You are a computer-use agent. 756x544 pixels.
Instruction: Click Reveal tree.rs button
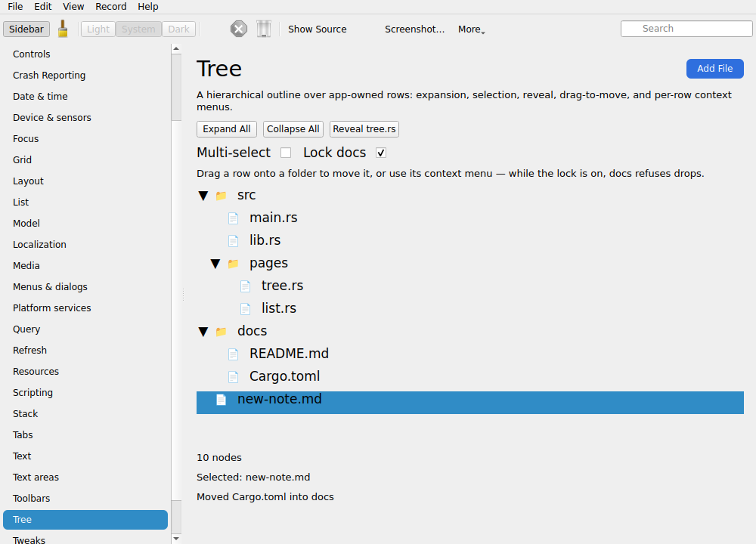point(364,129)
